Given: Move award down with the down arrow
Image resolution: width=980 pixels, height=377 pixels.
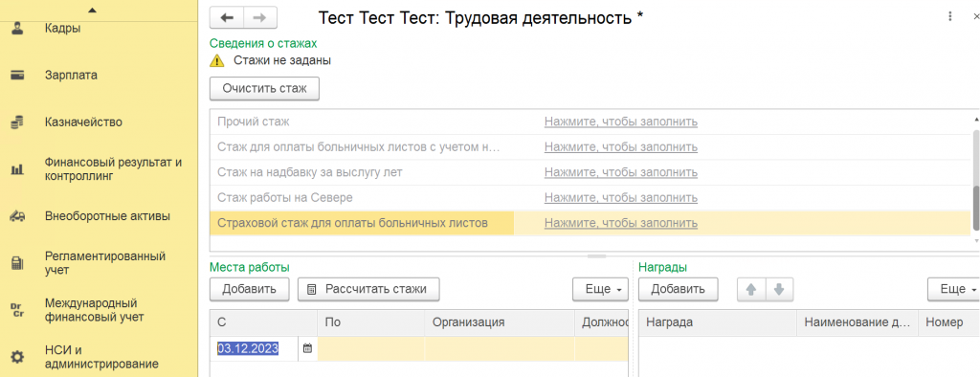Looking at the screenshot, I should pos(779,290).
